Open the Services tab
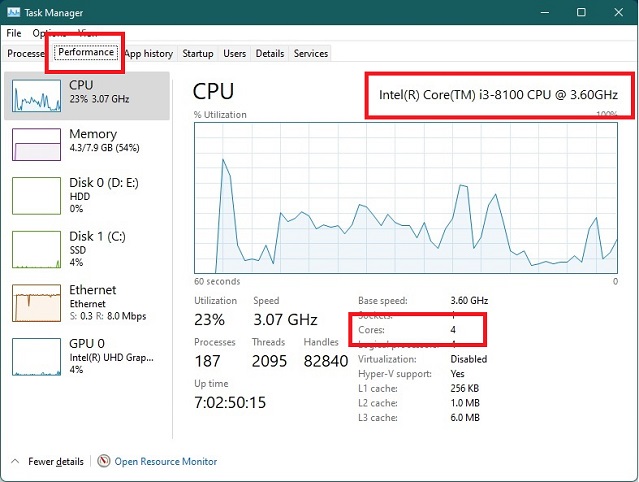The width and height of the screenshot is (639, 482). 311,53
